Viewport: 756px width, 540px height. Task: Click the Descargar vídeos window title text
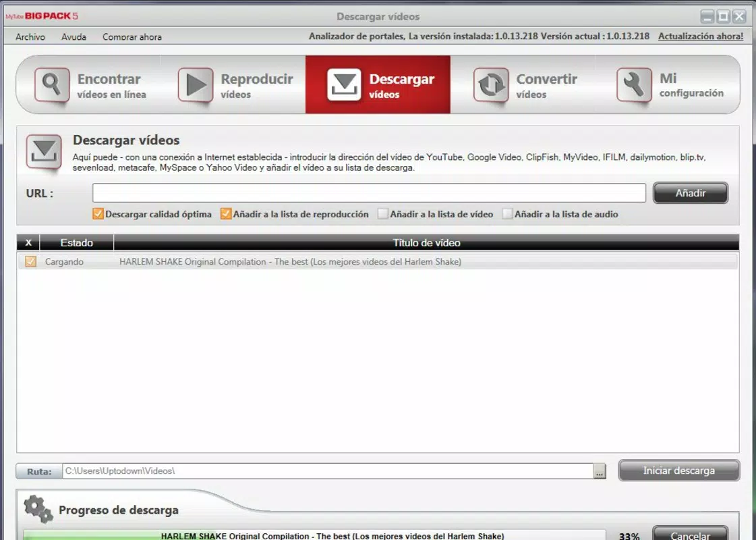click(x=378, y=16)
